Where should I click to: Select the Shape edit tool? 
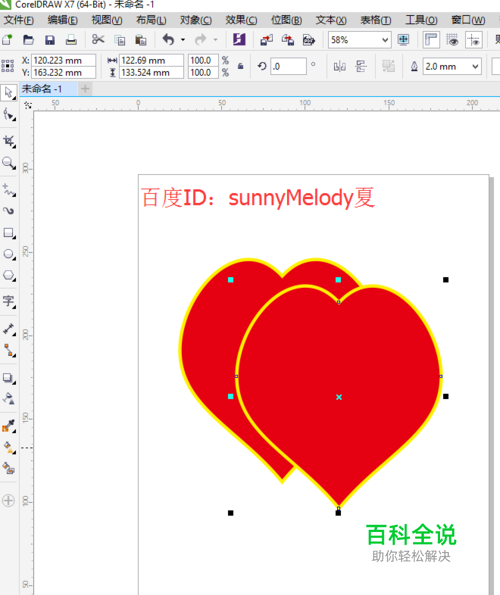[x=9, y=114]
